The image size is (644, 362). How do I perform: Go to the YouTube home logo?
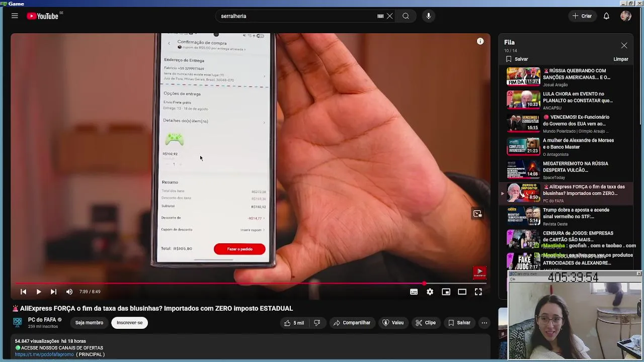point(43,16)
